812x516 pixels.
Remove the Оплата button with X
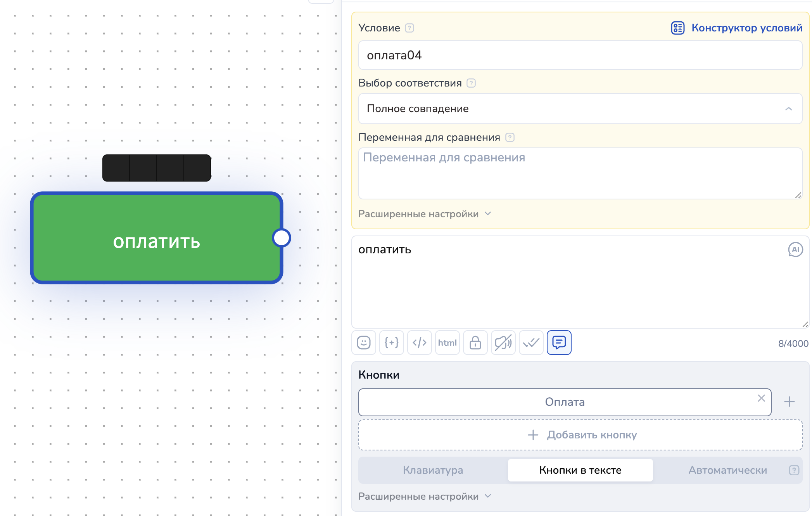tap(761, 398)
